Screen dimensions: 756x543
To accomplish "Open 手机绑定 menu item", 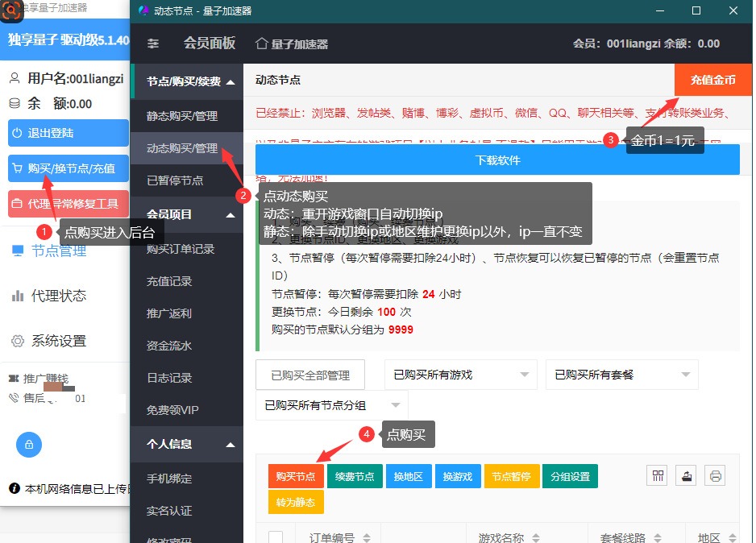I will (188, 479).
